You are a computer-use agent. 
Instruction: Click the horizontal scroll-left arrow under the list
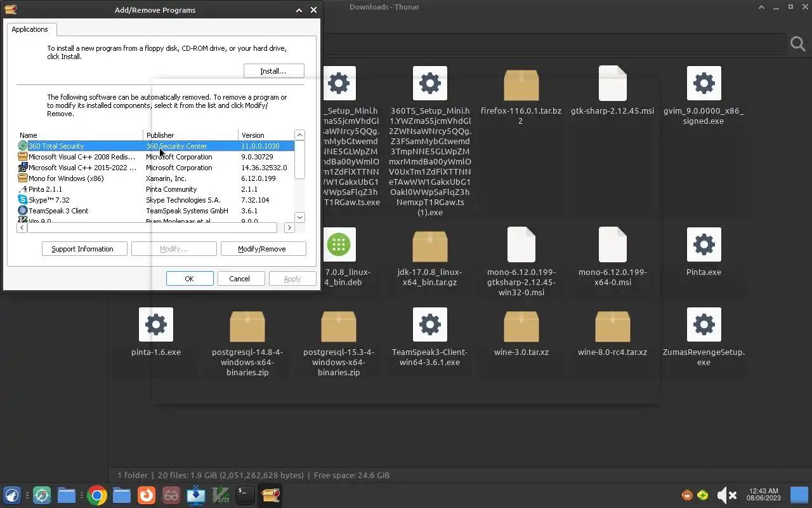pos(22,227)
